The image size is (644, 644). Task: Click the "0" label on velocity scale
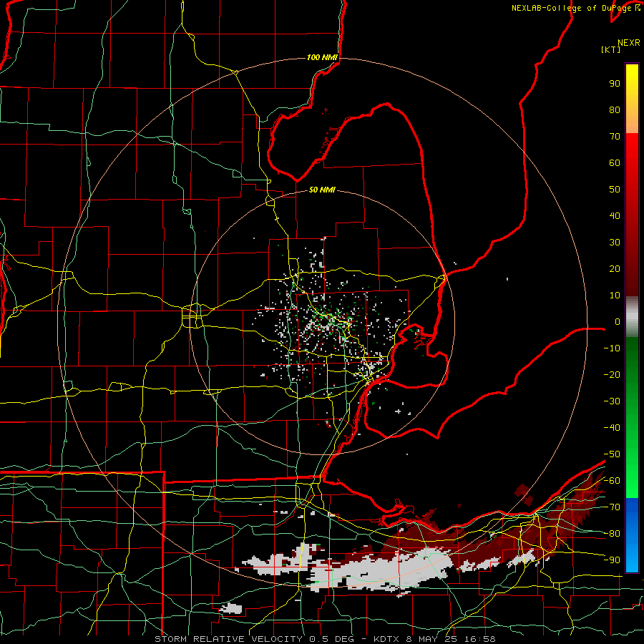point(618,322)
